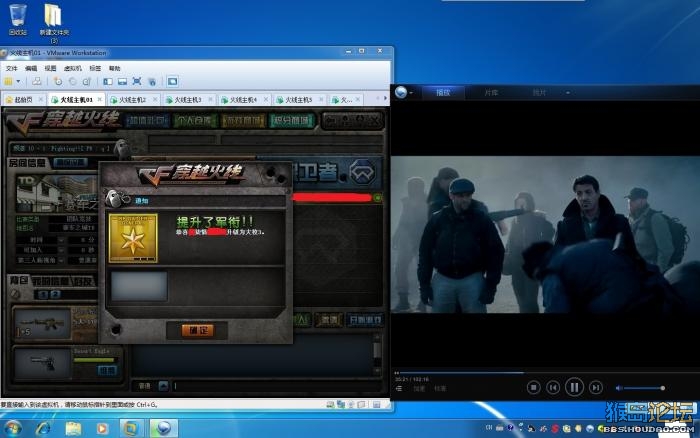700x438 pixels.
Task: Click the gold star rank badge
Action: [133, 238]
